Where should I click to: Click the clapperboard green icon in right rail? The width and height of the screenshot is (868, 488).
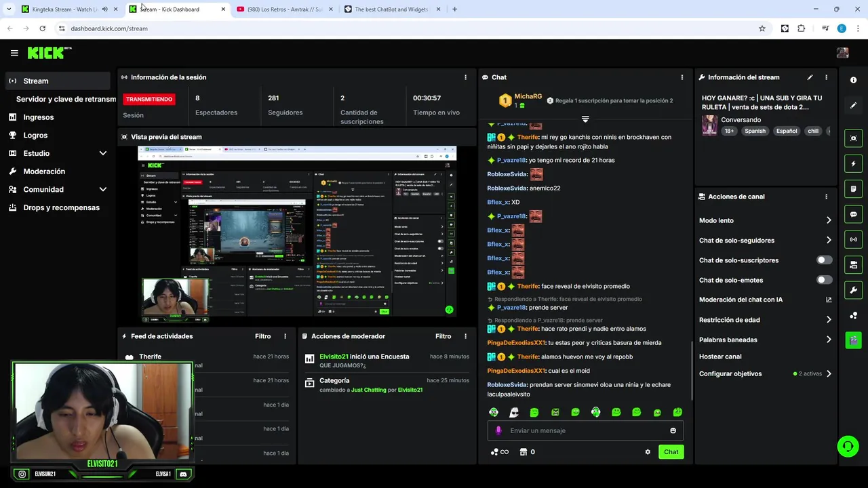point(853,340)
